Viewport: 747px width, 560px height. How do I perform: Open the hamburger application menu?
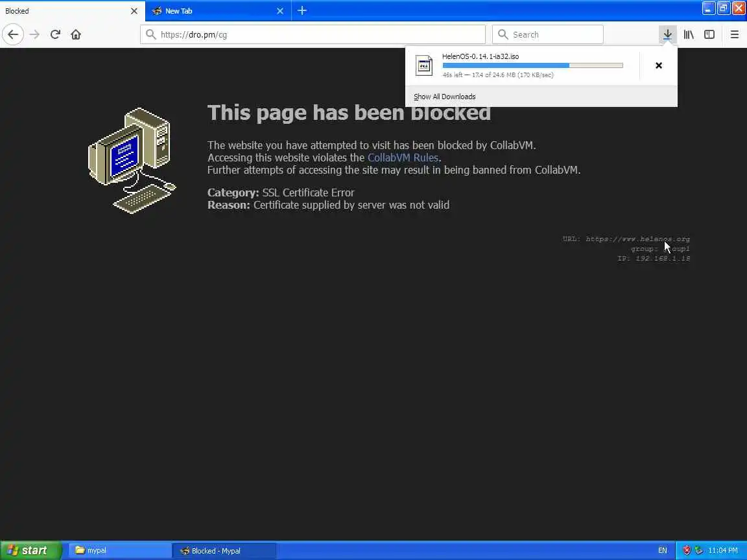coord(734,34)
